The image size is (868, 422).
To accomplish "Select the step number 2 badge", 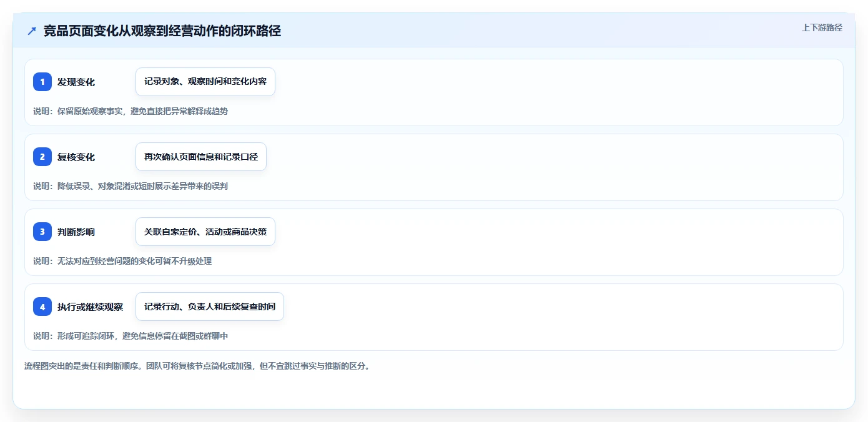I will pyautogui.click(x=42, y=157).
